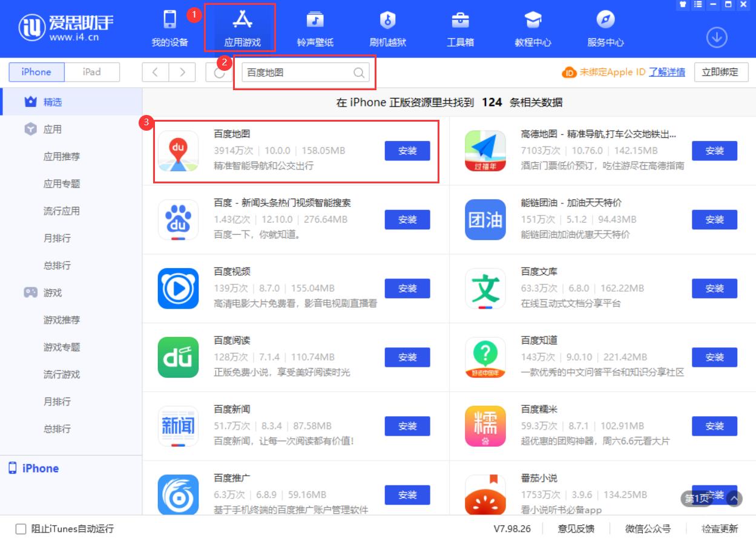The width and height of the screenshot is (756, 541).
Task: Select 精选 in the sidebar
Action: coord(71,102)
